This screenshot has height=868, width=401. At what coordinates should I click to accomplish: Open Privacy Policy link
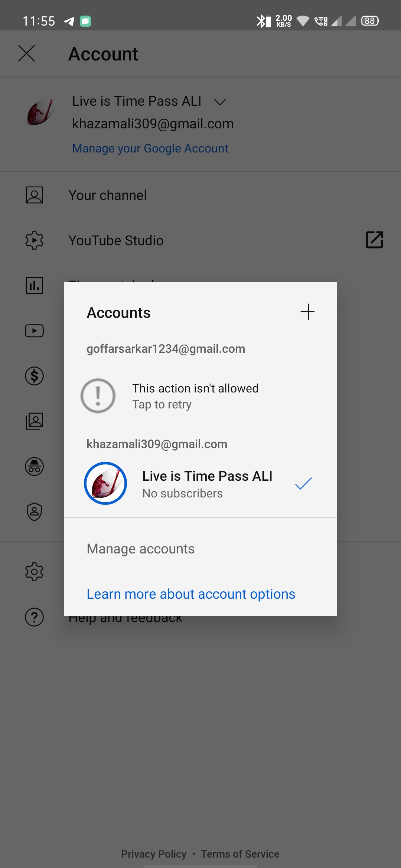154,854
